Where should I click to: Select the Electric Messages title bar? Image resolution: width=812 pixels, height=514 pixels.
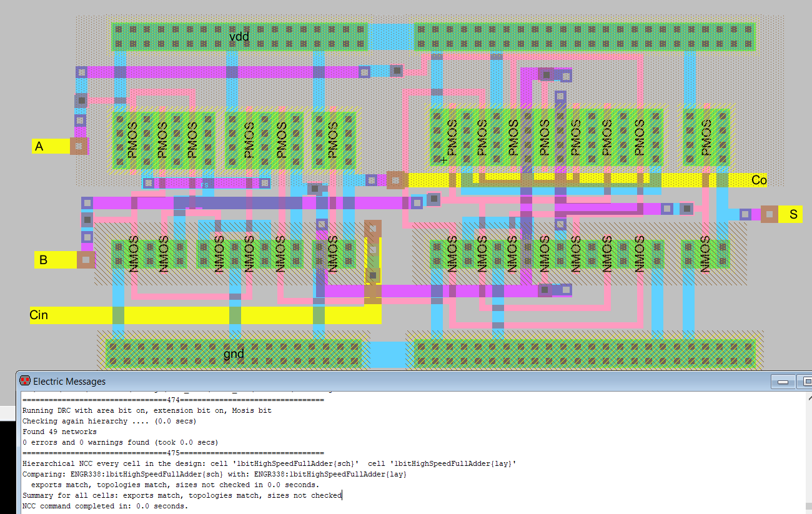click(375, 381)
